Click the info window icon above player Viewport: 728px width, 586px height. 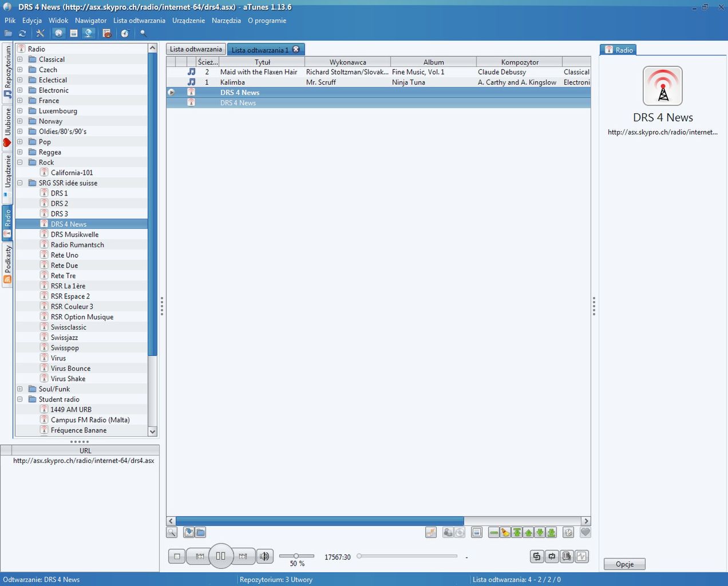(x=477, y=532)
